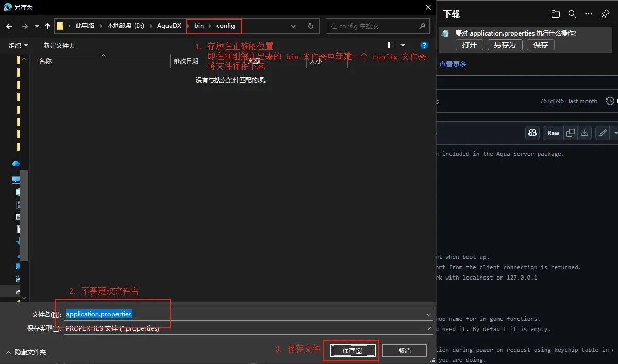Download raw file icon on GitHub

pyautogui.click(x=584, y=133)
